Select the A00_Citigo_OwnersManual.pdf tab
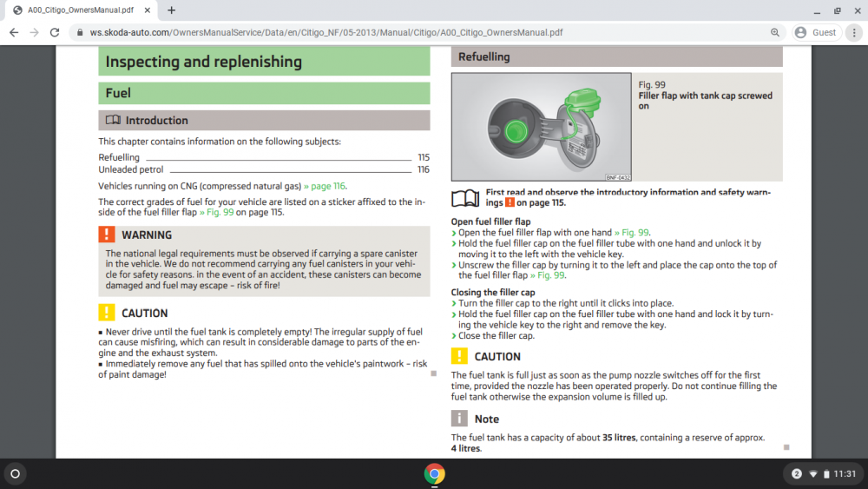The height and width of the screenshot is (489, 868). coord(81,10)
